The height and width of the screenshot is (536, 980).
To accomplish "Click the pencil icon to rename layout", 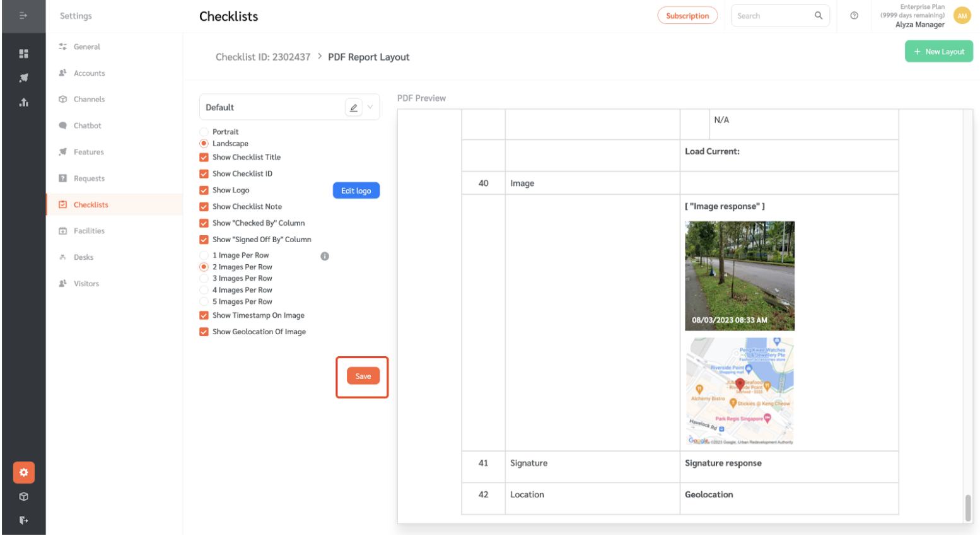I will (354, 107).
